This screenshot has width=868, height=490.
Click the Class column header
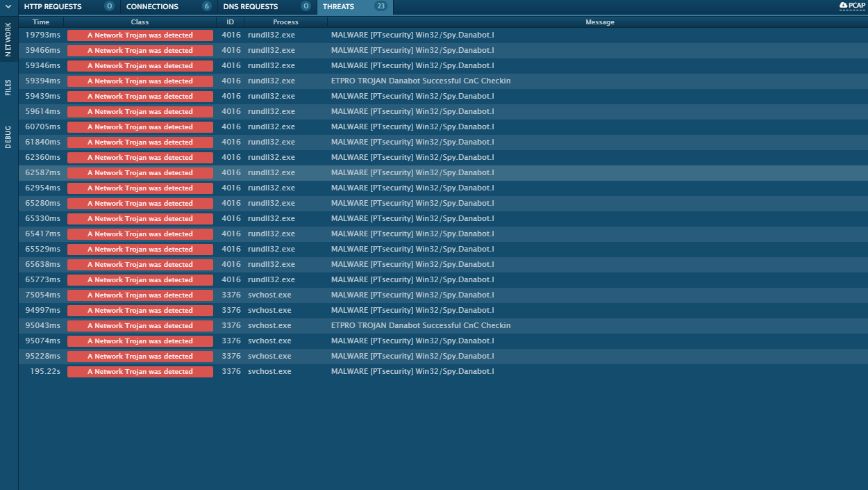pyautogui.click(x=140, y=22)
